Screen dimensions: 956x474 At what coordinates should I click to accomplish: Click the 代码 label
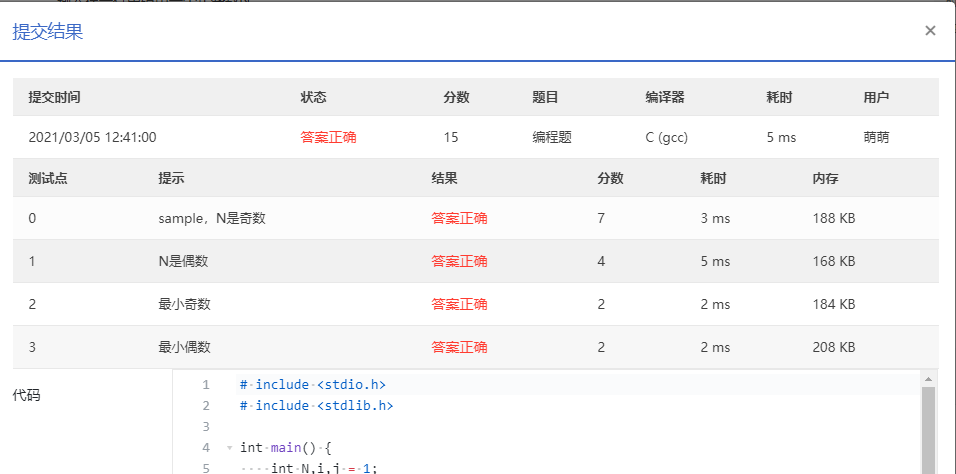[26, 395]
